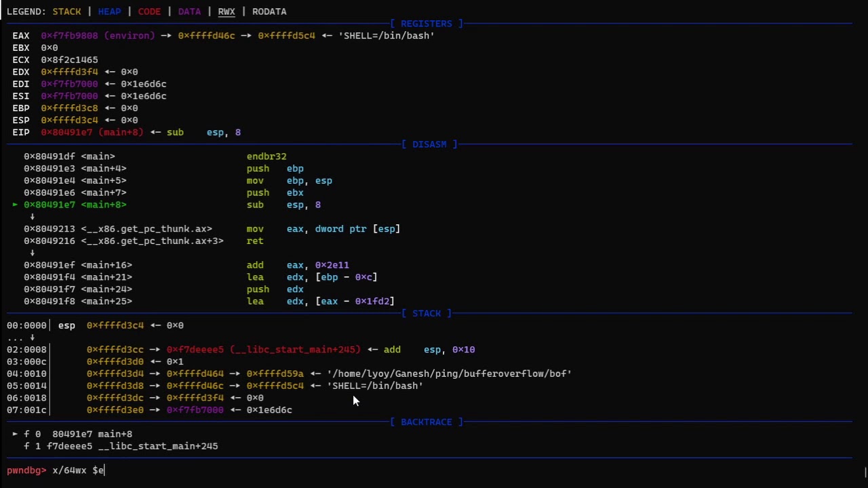Select EAX value 0xf7fb9808 (environ)
Image resolution: width=868 pixels, height=488 pixels.
(98, 35)
